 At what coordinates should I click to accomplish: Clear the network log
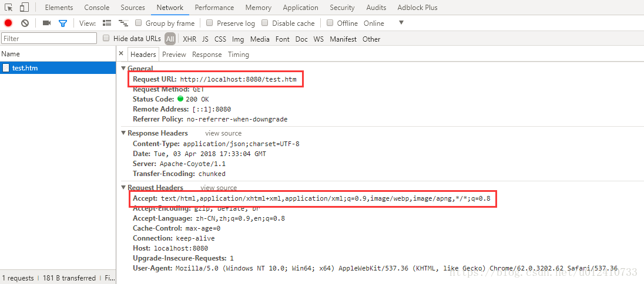(x=25, y=23)
